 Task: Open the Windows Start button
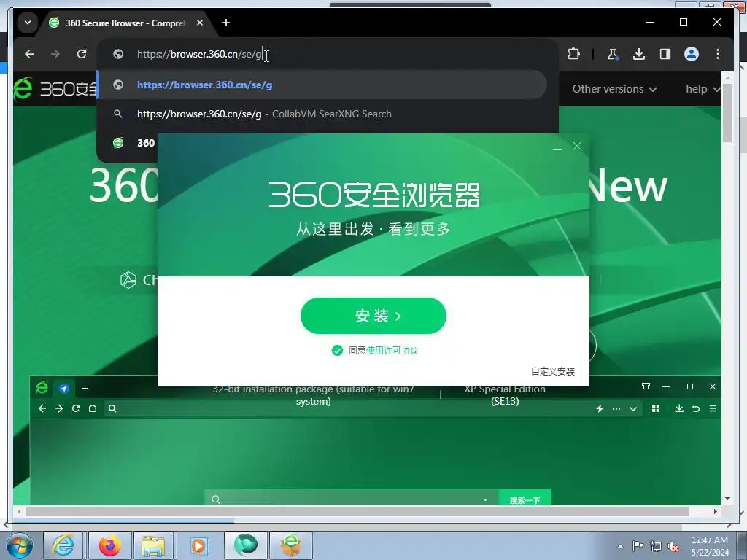point(20,545)
